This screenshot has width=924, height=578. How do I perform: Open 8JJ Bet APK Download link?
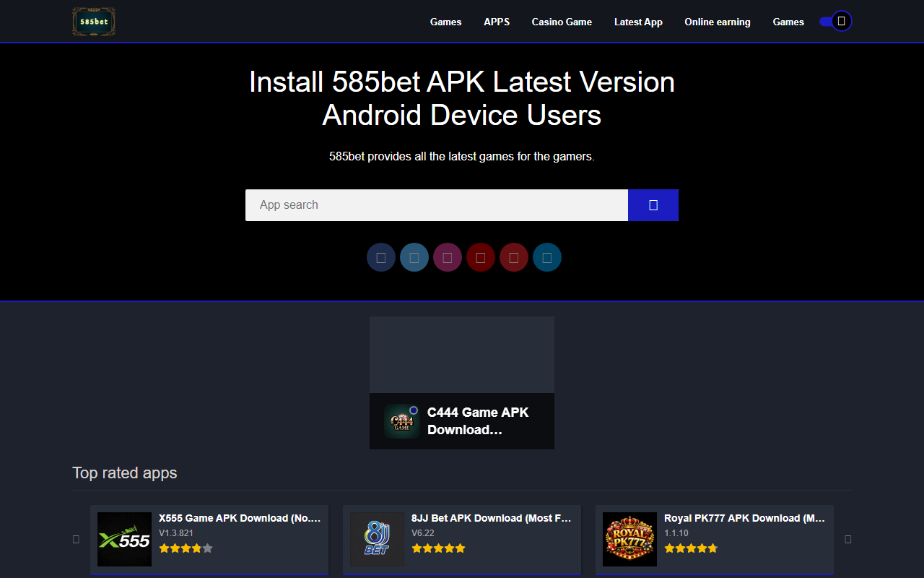(492, 518)
